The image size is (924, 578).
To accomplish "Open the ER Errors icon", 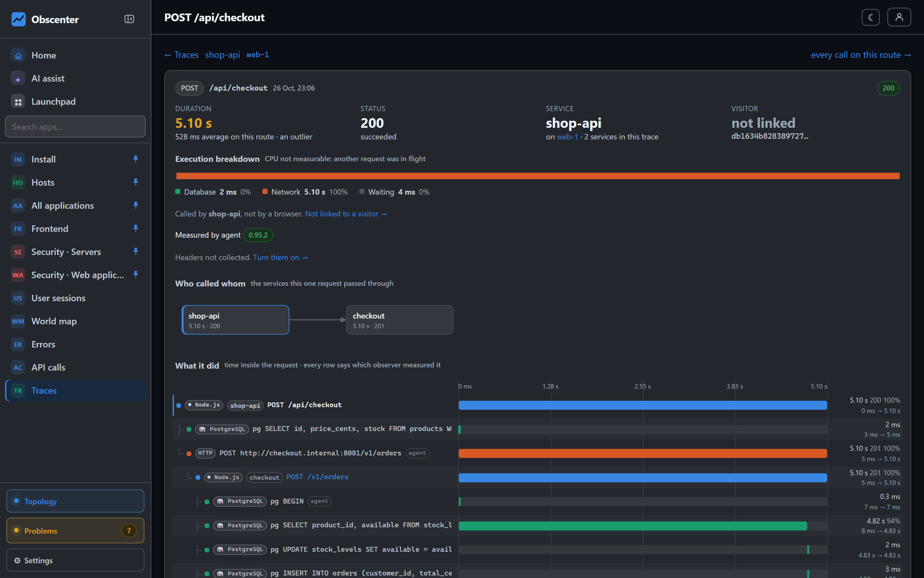I will pyautogui.click(x=18, y=345).
